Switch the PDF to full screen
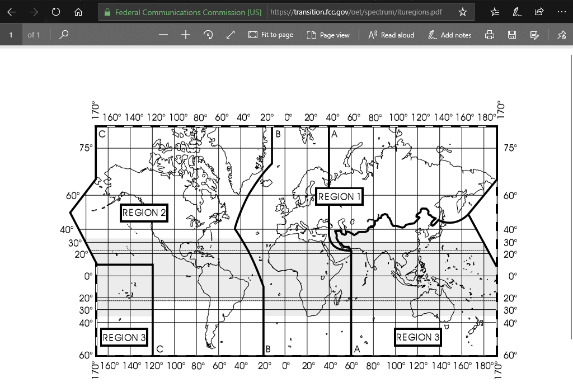This screenshot has height=392, width=573. pyautogui.click(x=231, y=35)
